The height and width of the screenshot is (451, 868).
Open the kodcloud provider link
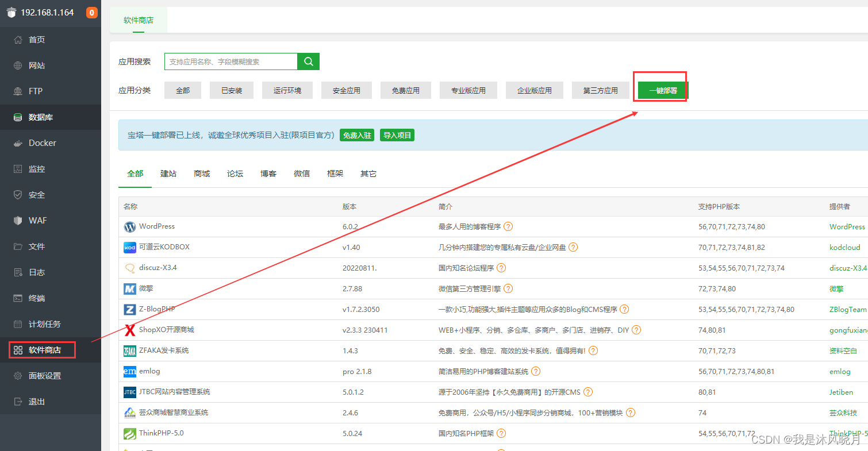845,247
